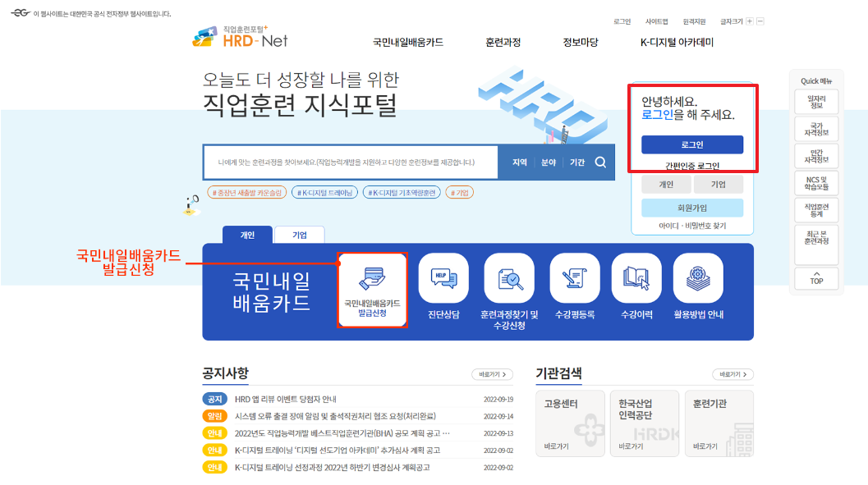This screenshot has width=868, height=485.
Task: Click the TOP arrow button
Action: click(816, 278)
